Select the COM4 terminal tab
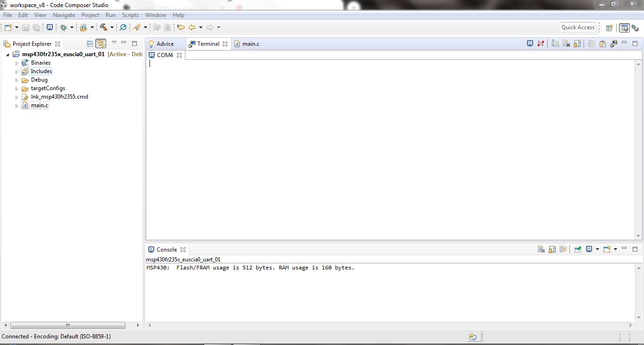Screen dimensions: 644x345 coord(165,55)
